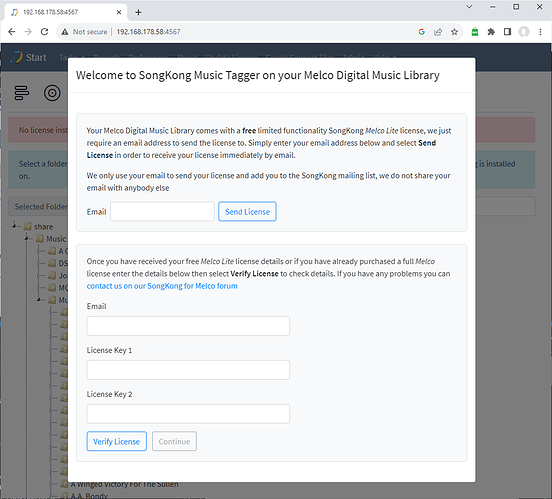
Task: Click the SongKong Start logo
Action: (x=29, y=57)
